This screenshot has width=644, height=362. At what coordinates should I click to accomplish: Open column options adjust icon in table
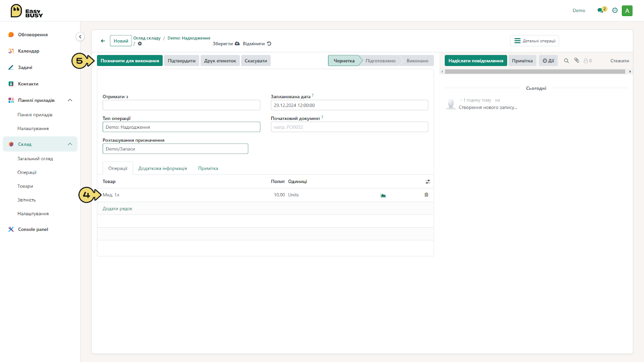pos(427,182)
